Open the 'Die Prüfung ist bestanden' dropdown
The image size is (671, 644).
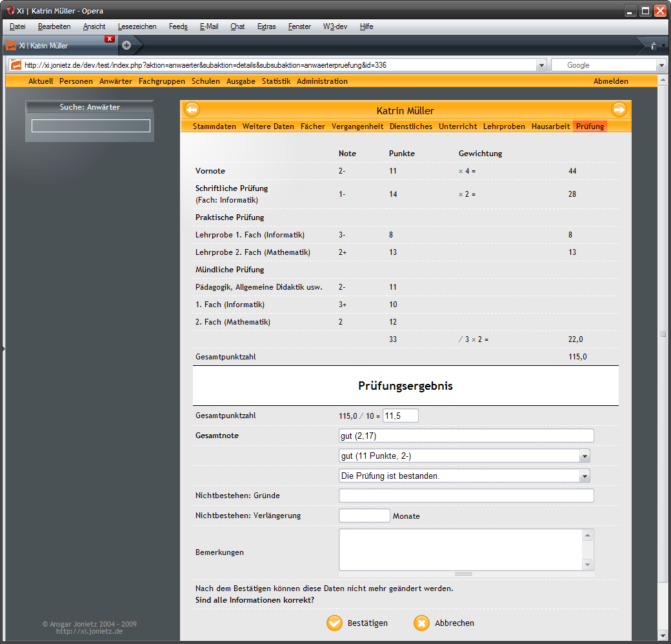(585, 476)
